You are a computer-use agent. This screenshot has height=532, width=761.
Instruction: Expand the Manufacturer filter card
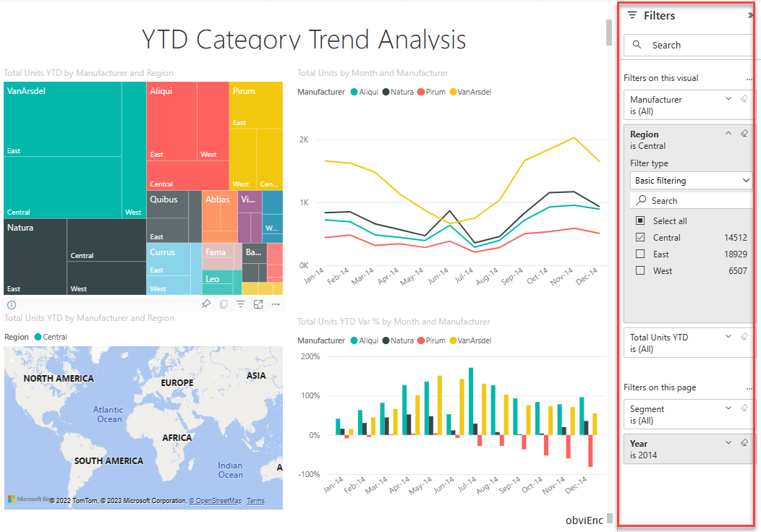coord(728,98)
